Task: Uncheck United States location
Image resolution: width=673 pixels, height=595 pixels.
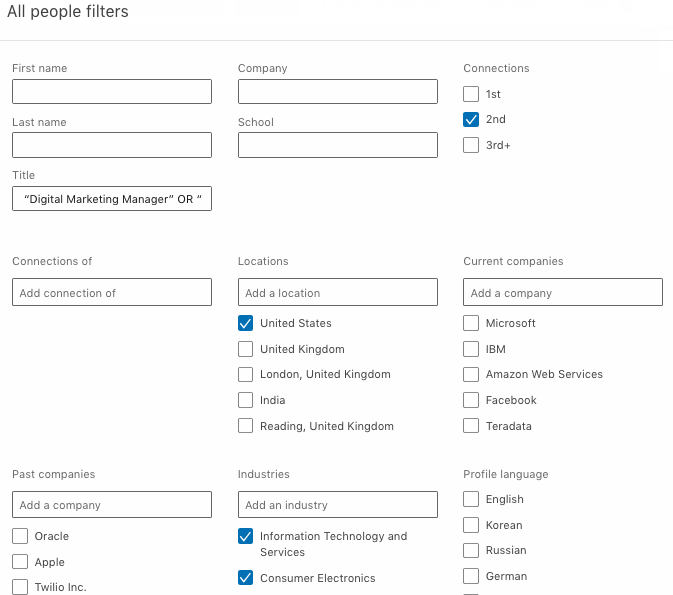Action: [x=246, y=323]
